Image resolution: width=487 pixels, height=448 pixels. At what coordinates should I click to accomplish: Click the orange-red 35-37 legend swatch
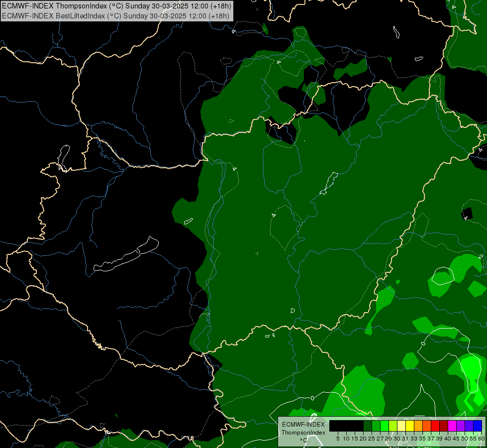click(x=427, y=426)
